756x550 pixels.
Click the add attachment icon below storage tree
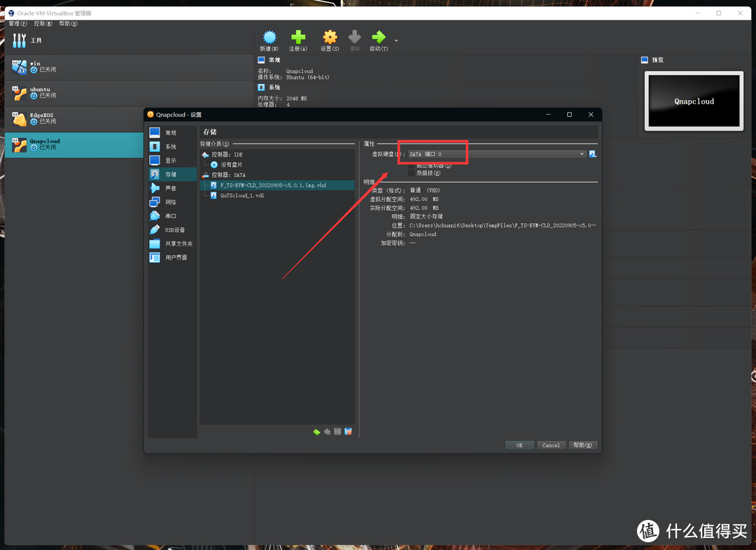point(338,432)
